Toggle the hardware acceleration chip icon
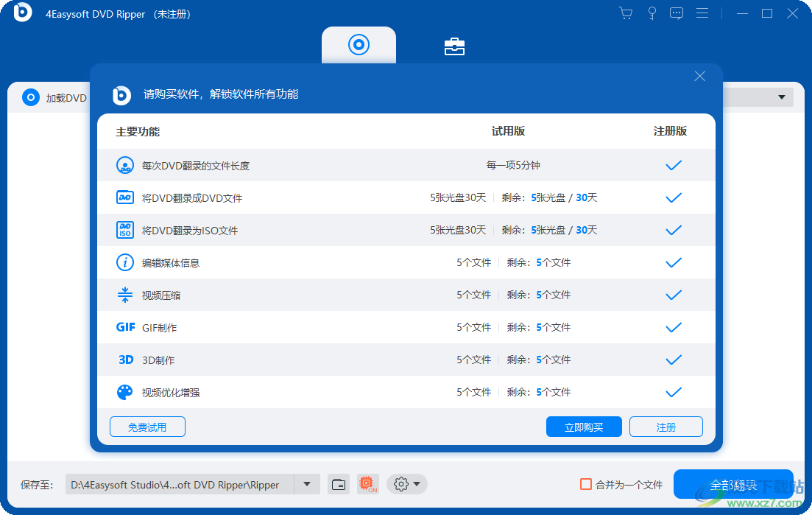Image resolution: width=812 pixels, height=515 pixels. tap(367, 485)
